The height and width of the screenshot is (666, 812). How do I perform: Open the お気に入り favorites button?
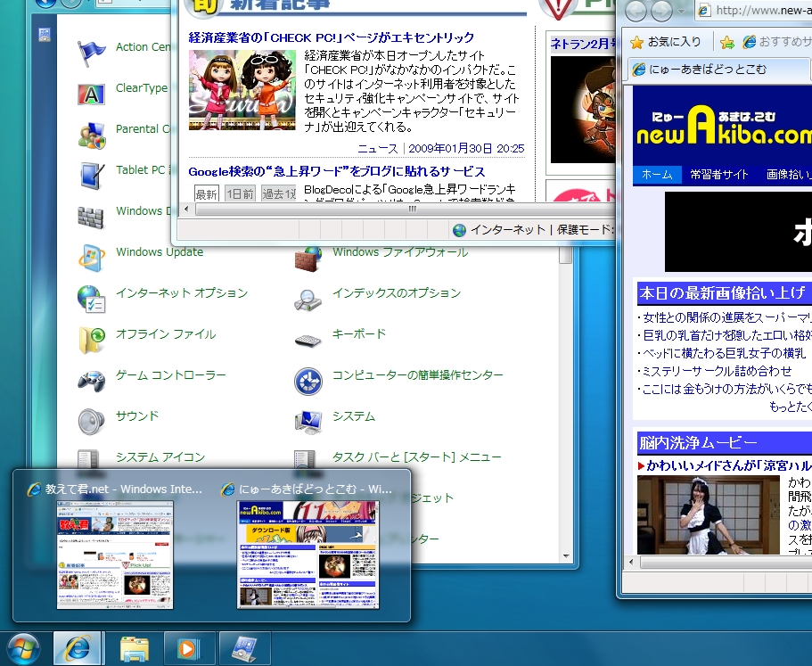point(666,42)
